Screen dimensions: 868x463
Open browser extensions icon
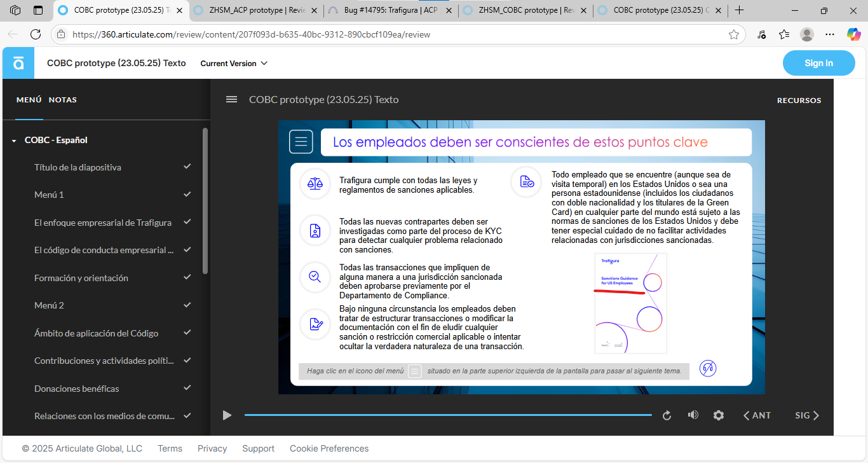coord(762,34)
